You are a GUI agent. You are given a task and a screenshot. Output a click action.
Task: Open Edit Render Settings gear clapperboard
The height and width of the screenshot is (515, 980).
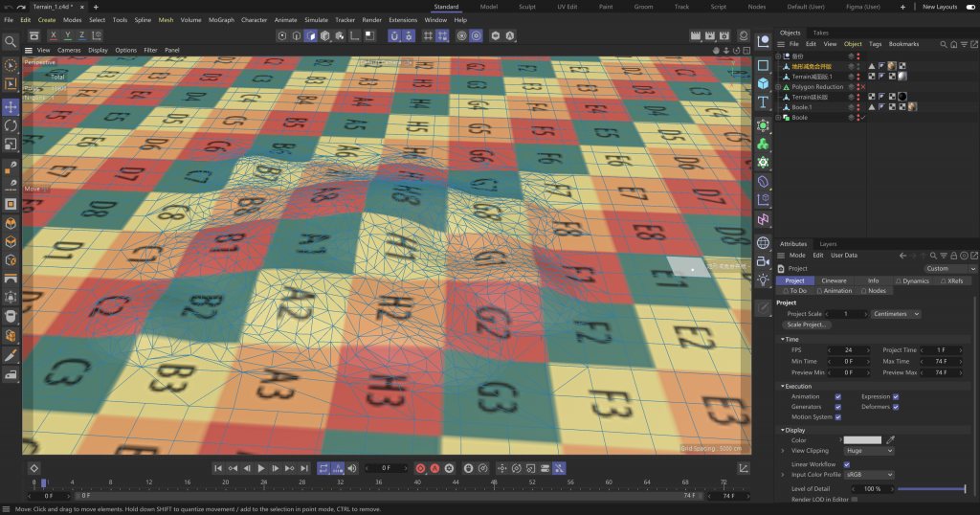pyautogui.click(x=724, y=35)
